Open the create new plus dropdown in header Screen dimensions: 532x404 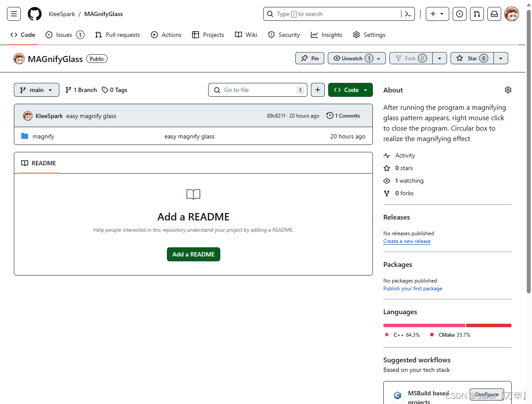coord(437,14)
